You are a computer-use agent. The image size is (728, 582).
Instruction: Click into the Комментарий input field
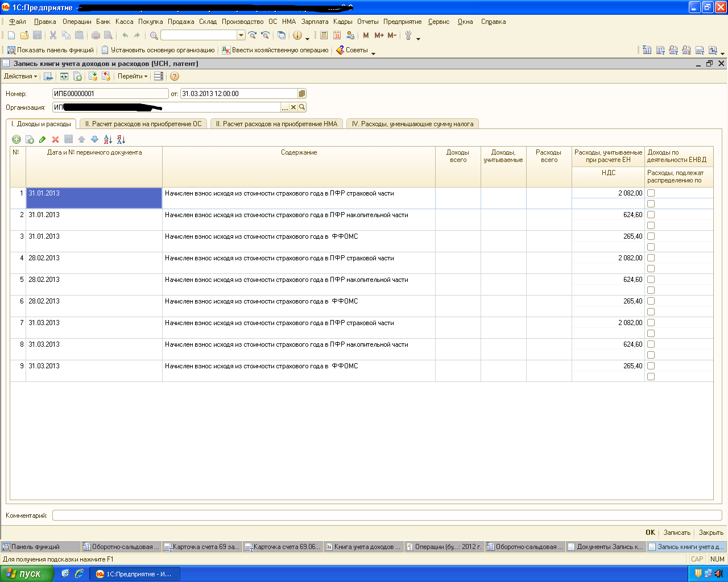tap(387, 516)
